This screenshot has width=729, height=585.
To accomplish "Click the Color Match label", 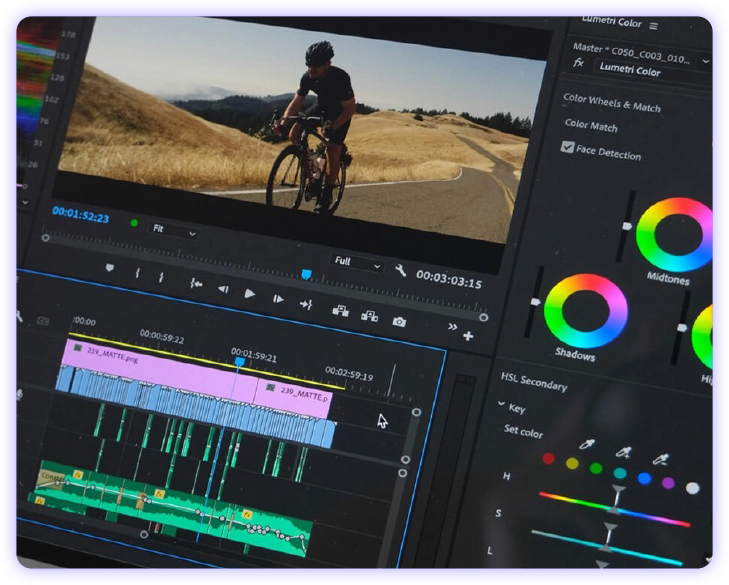I will click(591, 126).
